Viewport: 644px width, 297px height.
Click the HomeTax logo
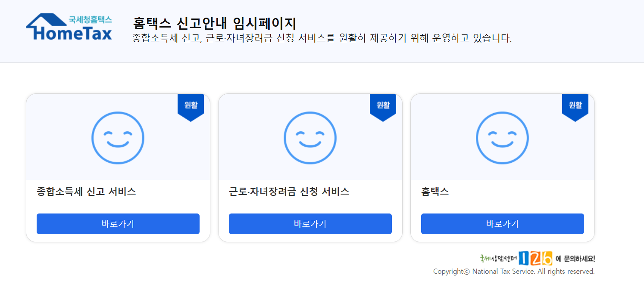[x=69, y=27]
